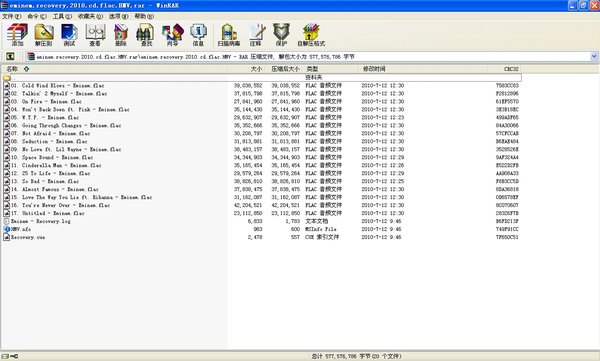
Task: Select '11. Cinderella Man - Eminem.flac'
Action: [56, 165]
